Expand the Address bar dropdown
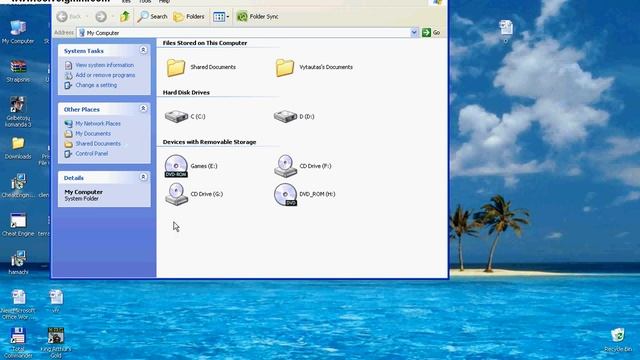 tap(414, 32)
